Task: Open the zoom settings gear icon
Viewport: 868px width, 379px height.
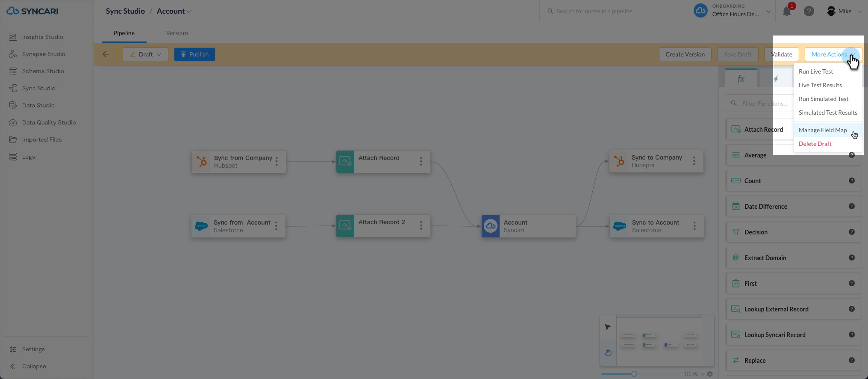Action: pyautogui.click(x=710, y=374)
